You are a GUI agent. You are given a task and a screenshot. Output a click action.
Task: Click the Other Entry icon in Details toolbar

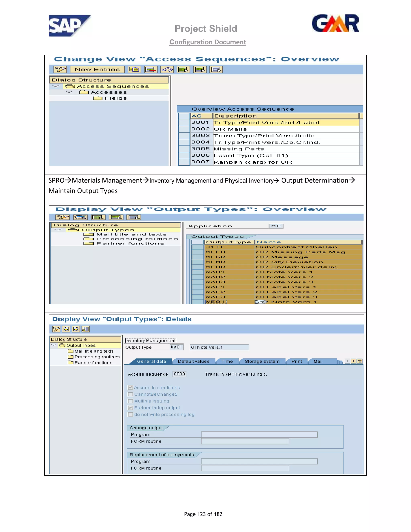click(x=85, y=329)
